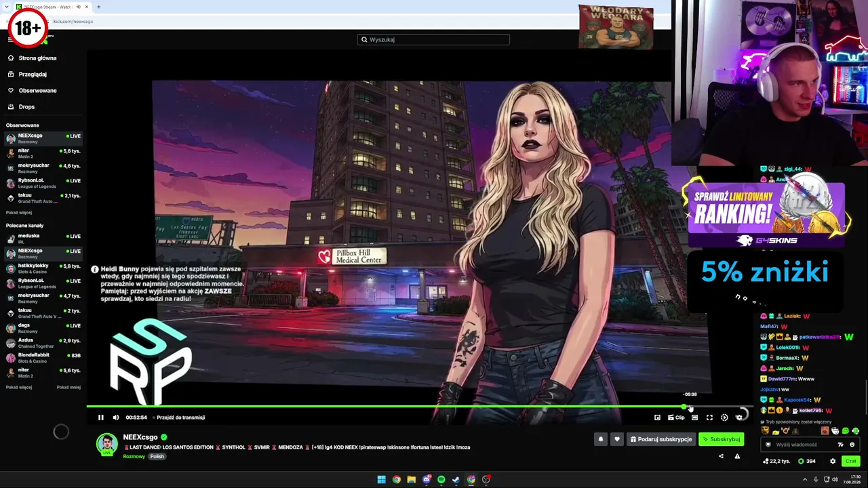Open the playback speed control
The height and width of the screenshot is (488, 868).
(x=724, y=418)
